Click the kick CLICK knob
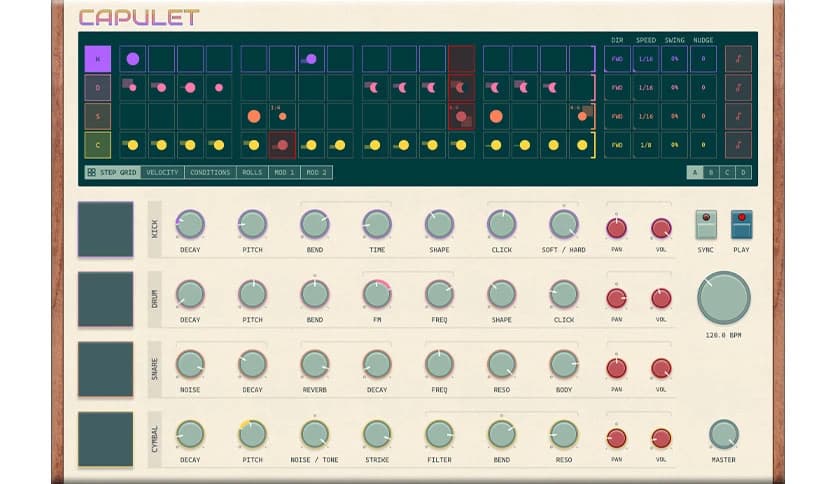 pos(501,224)
